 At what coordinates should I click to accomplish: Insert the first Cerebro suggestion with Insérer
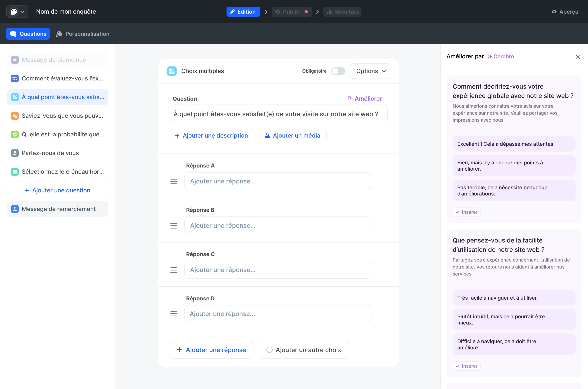(466, 212)
